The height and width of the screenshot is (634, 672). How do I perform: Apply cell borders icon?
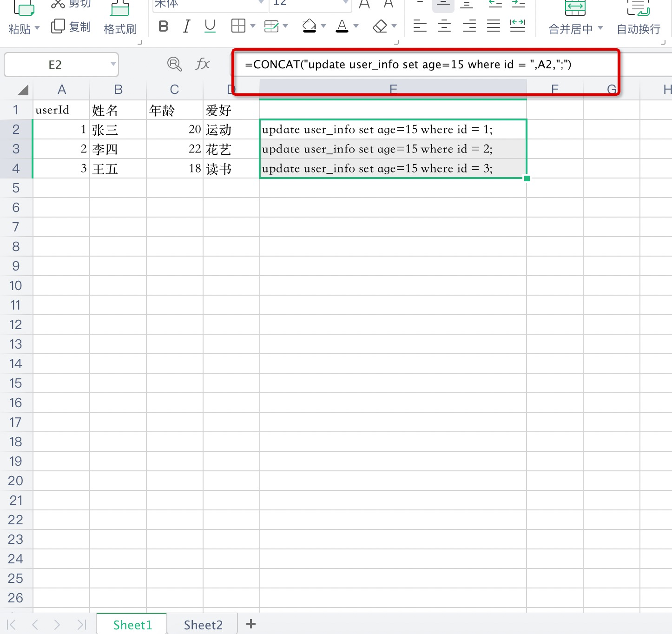pos(238,26)
